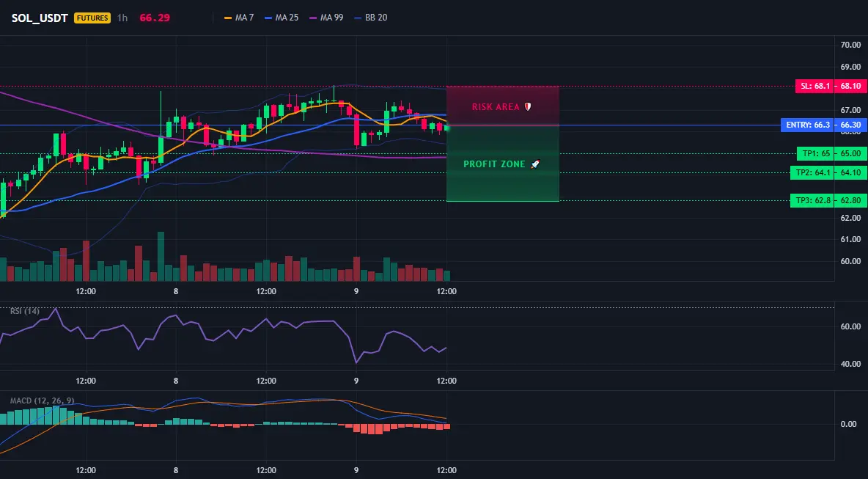
Task: Toggle the MA 99 legend entry
Action: point(326,18)
